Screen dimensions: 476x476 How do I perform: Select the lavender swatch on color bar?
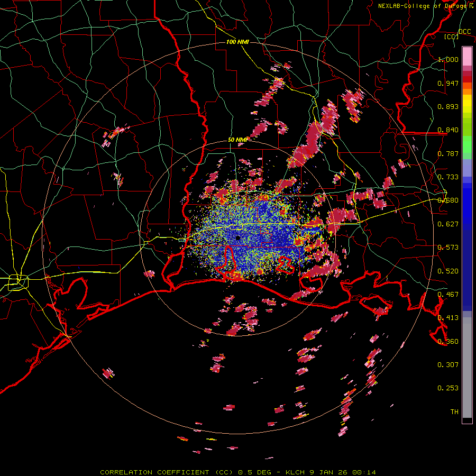point(467,168)
